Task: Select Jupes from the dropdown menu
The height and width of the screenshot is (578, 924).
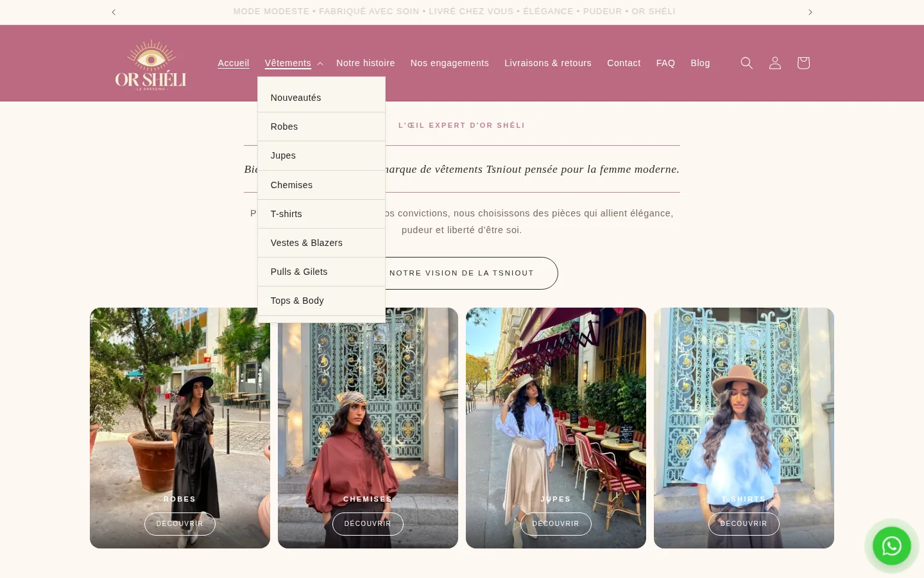Action: (x=321, y=155)
